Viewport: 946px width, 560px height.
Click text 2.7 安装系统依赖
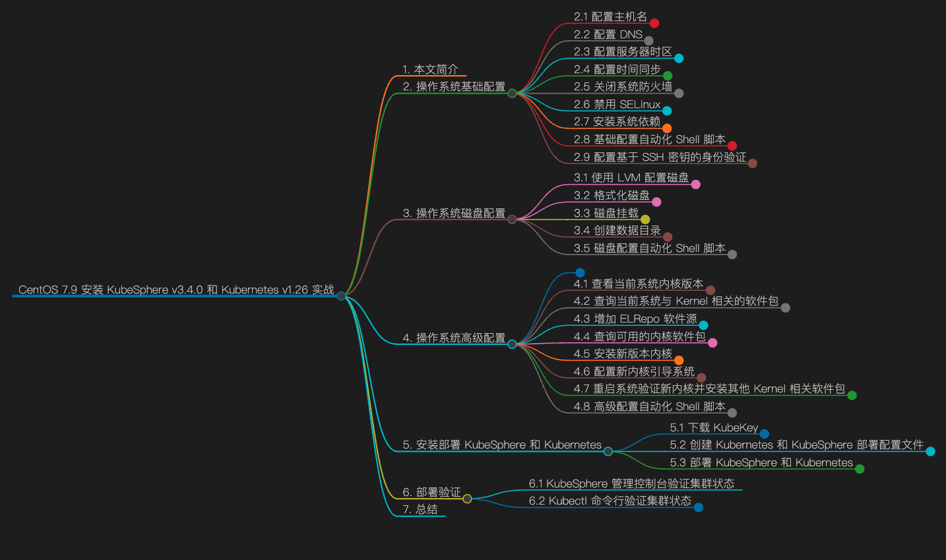tap(617, 121)
